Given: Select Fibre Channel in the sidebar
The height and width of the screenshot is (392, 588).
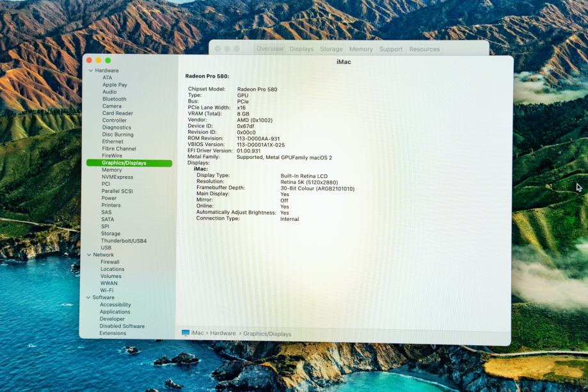Looking at the screenshot, I should [x=119, y=149].
